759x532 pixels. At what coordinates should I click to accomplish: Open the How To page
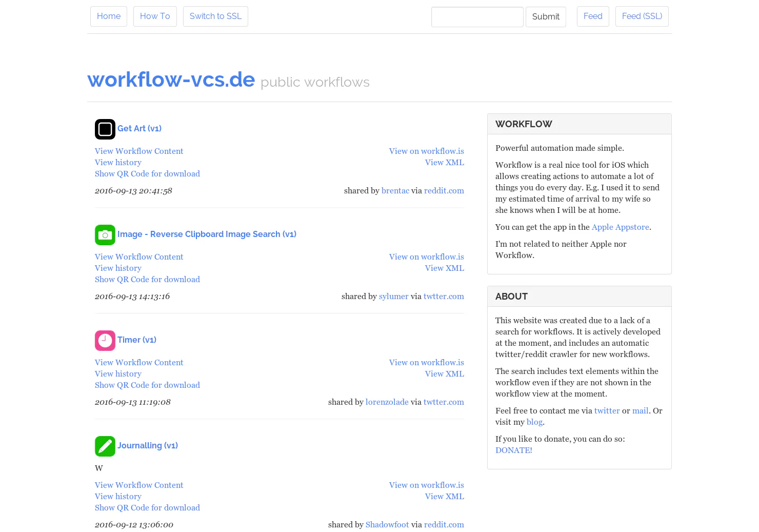point(155,16)
